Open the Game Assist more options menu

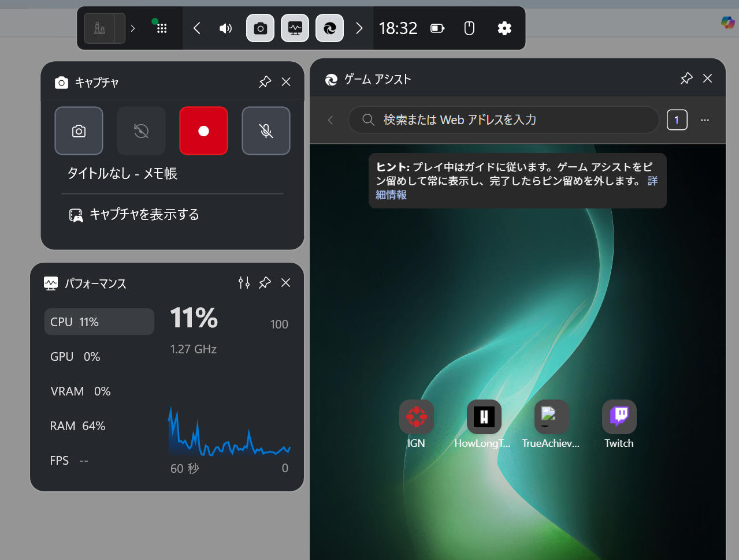(704, 120)
